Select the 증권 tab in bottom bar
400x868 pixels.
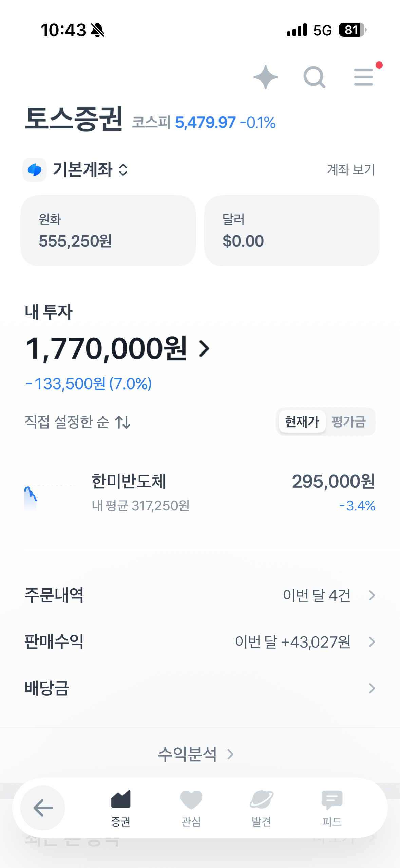(x=121, y=808)
